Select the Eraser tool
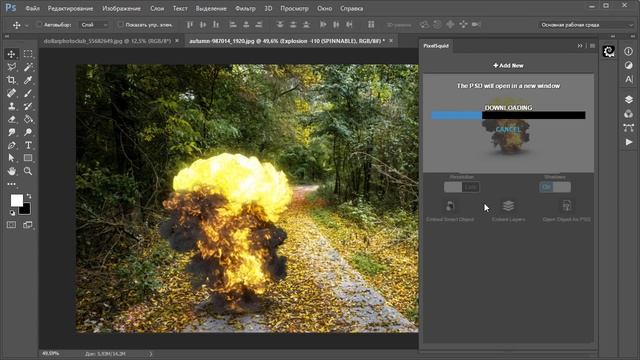The width and height of the screenshot is (640, 360). pyautogui.click(x=11, y=119)
